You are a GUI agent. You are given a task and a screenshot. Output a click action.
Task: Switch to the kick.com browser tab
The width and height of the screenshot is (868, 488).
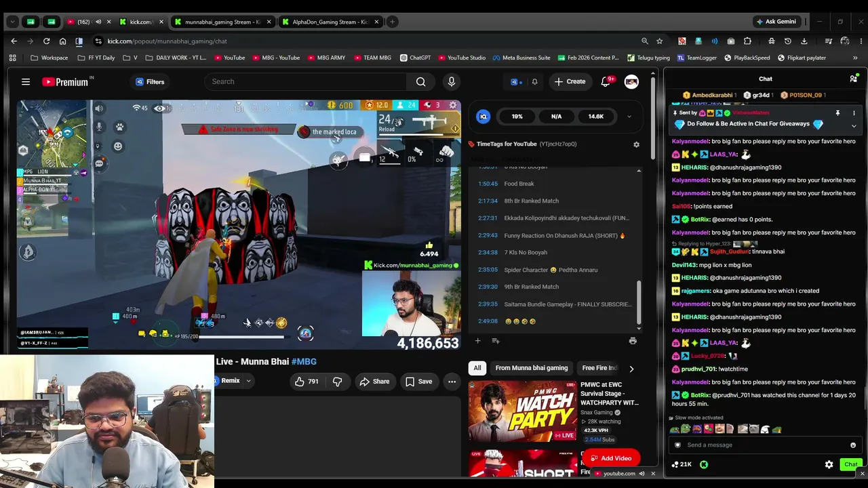141,22
